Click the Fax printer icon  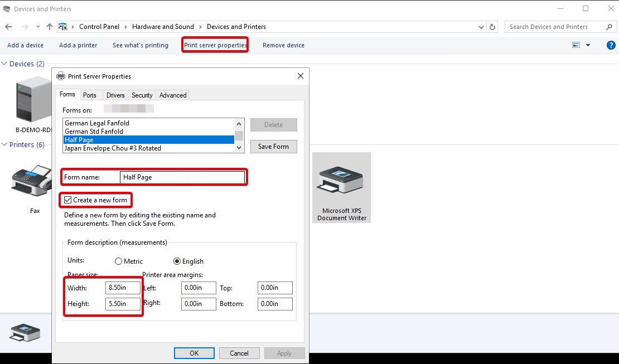[32, 181]
